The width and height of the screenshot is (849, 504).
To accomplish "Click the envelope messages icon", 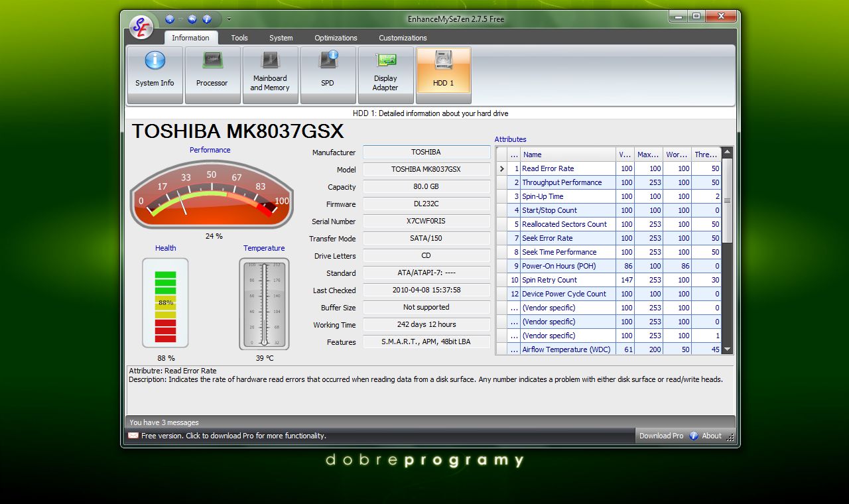I will 133,436.
